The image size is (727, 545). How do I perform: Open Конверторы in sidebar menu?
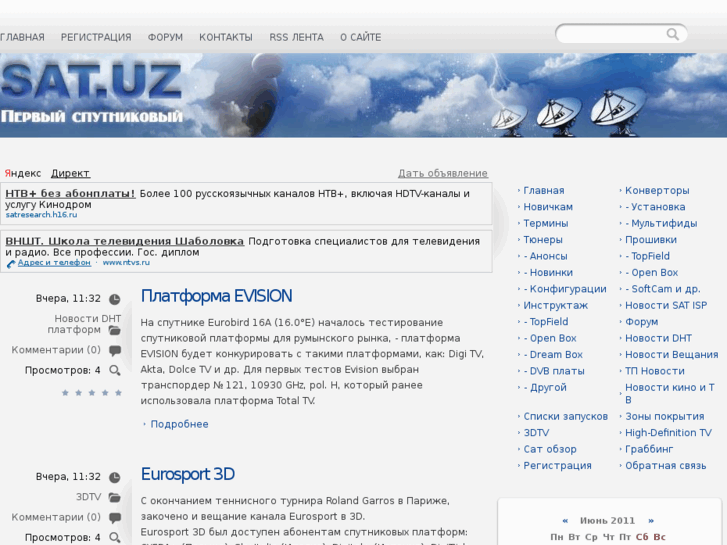point(657,190)
